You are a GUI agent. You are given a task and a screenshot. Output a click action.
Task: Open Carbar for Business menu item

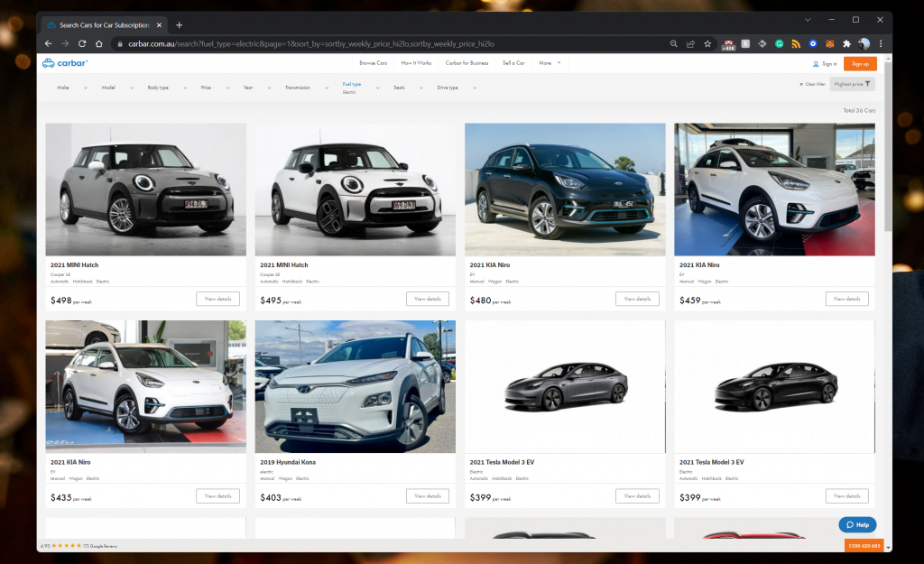[x=467, y=63]
